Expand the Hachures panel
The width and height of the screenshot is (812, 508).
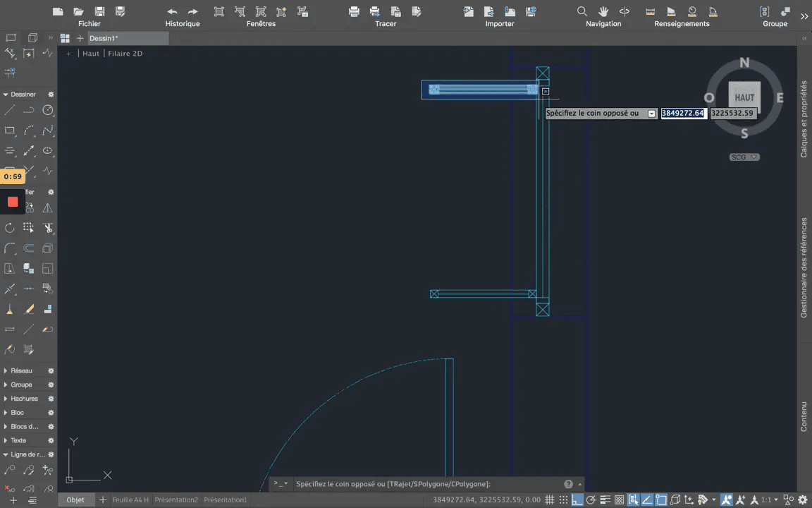(6, 399)
